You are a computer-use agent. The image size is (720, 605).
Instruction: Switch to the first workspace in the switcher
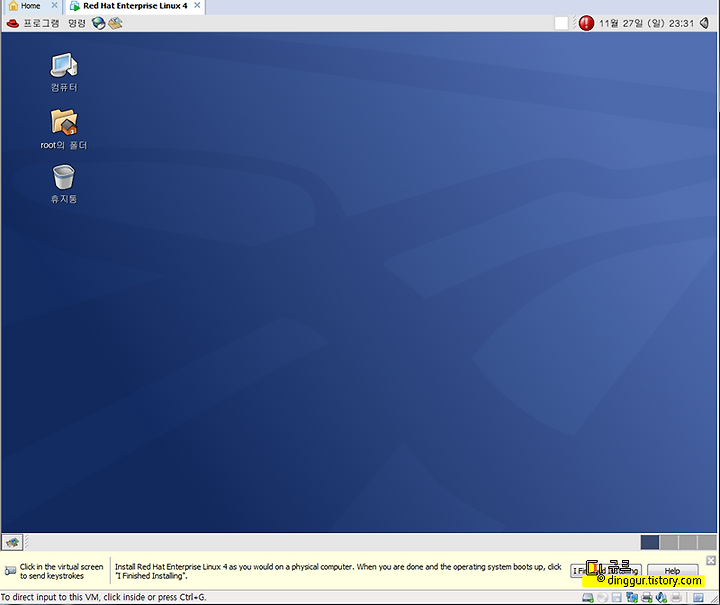pyautogui.click(x=650, y=542)
